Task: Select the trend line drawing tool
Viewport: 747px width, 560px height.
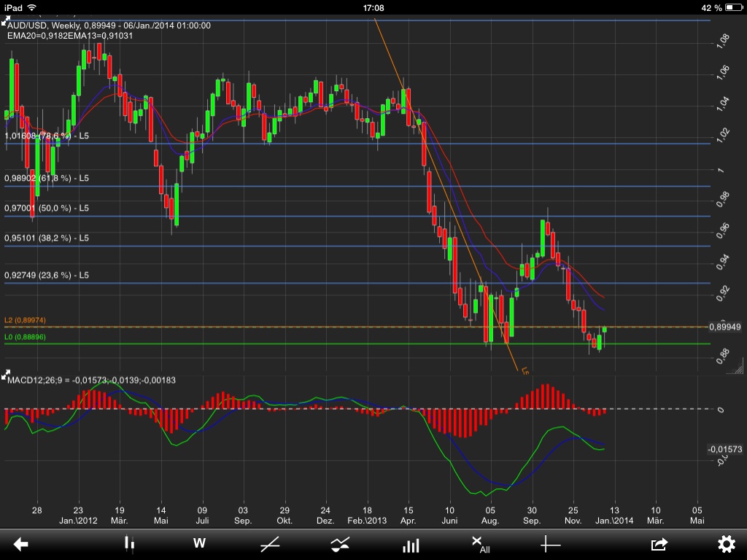Action: [x=270, y=544]
